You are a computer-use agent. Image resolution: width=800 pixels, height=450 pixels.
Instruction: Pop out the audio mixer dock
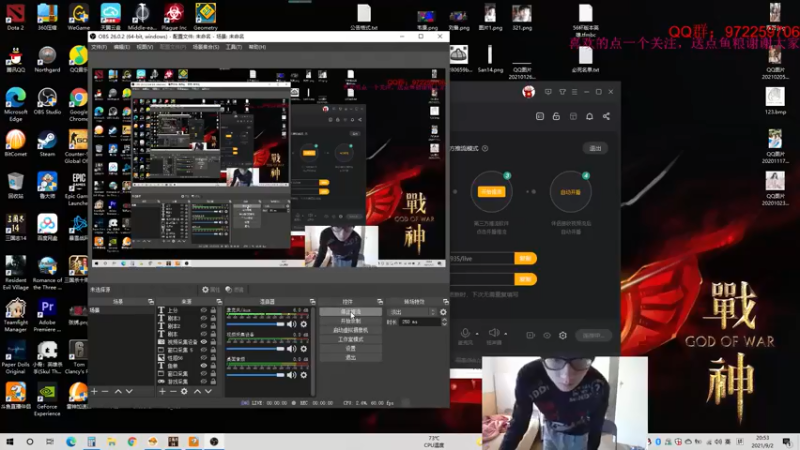pyautogui.click(x=312, y=302)
